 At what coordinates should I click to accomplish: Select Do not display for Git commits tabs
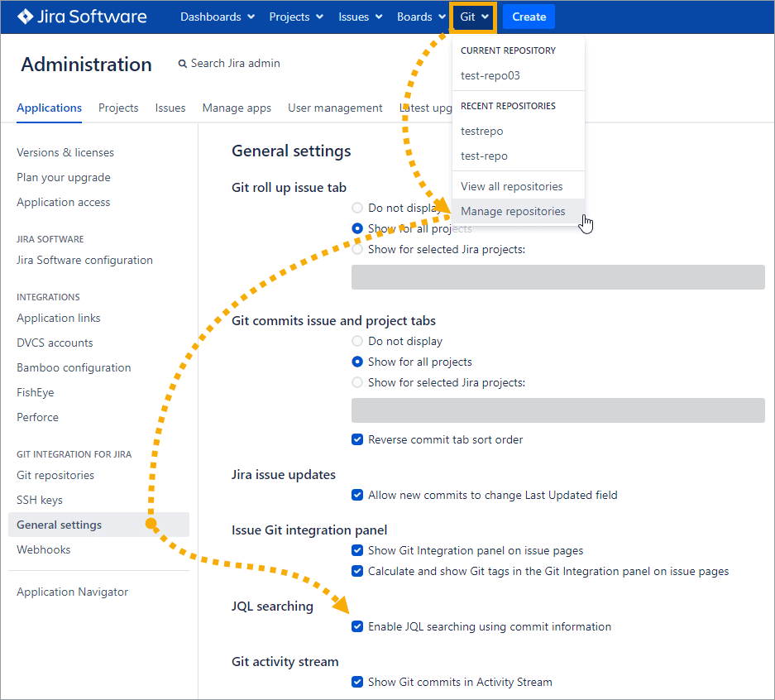[x=357, y=341]
